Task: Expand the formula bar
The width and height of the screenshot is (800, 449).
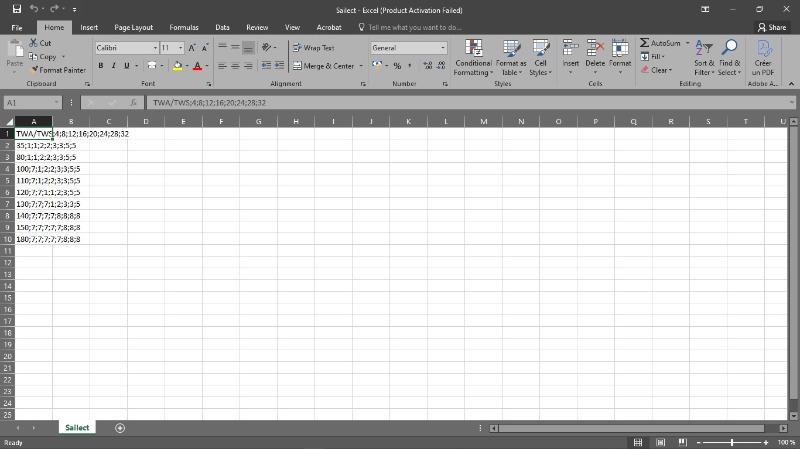Action: (791, 103)
